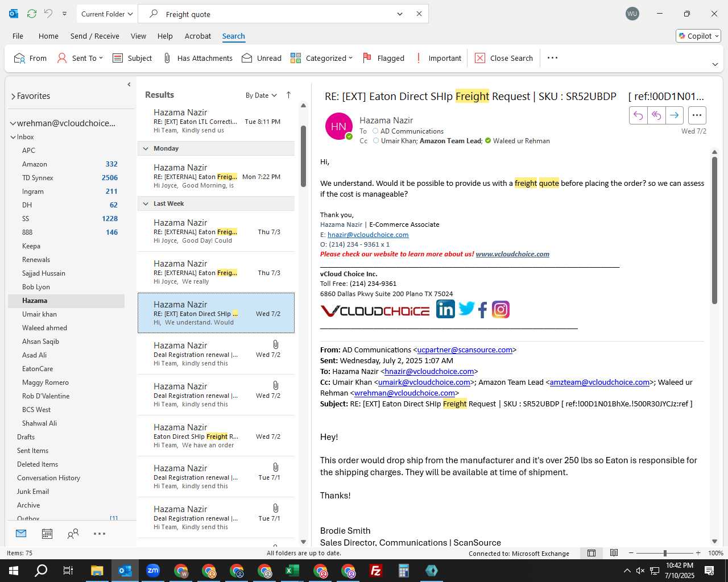Open the Customize Quick Access Toolbar arrow

pyautogui.click(x=64, y=14)
